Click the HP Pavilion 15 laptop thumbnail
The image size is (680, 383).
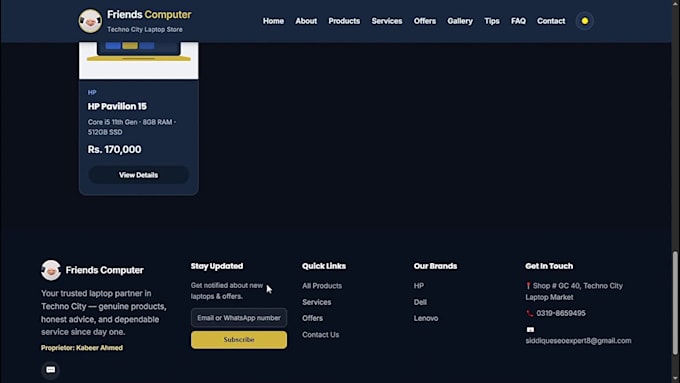[139, 60]
